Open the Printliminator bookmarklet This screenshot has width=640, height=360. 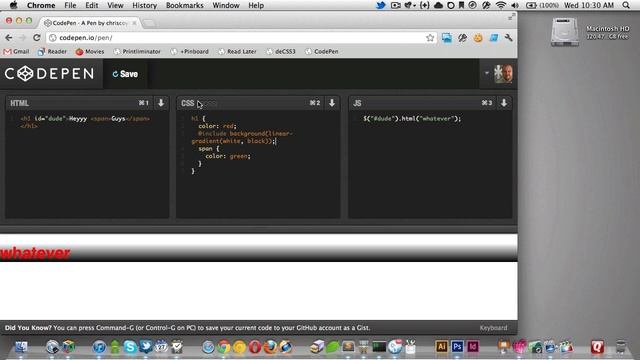tap(137, 51)
